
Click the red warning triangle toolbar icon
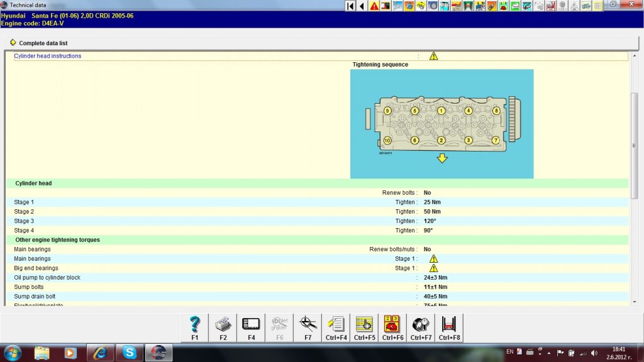point(374,6)
